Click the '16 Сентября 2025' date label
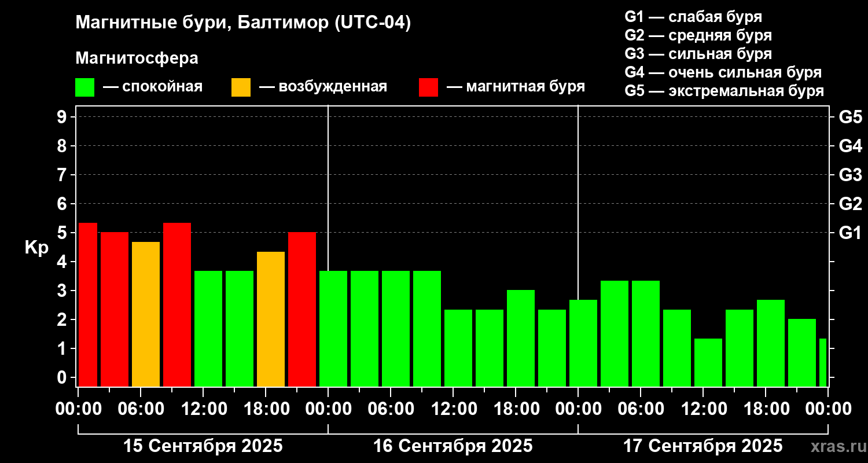868x463 pixels. tap(453, 446)
